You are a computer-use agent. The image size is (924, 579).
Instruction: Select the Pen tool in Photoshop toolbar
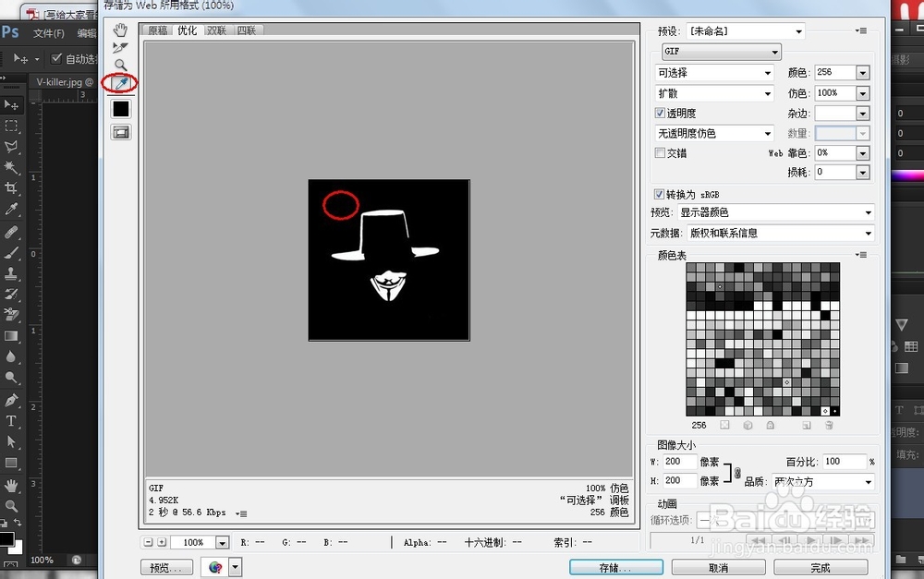[11, 401]
